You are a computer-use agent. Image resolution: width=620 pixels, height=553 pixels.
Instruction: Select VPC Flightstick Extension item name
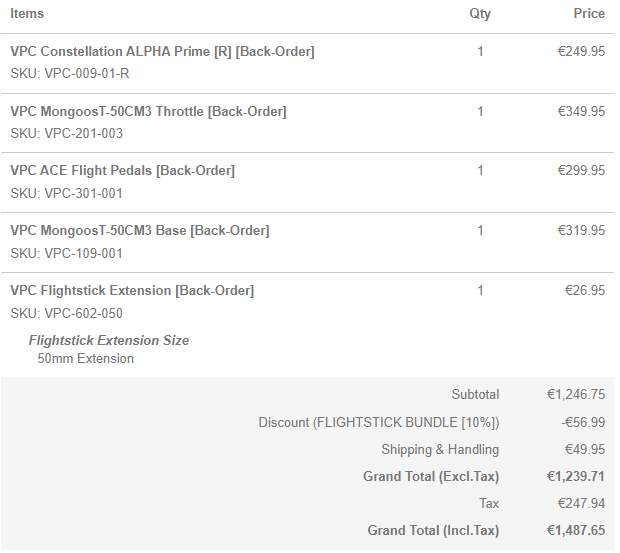(x=132, y=291)
